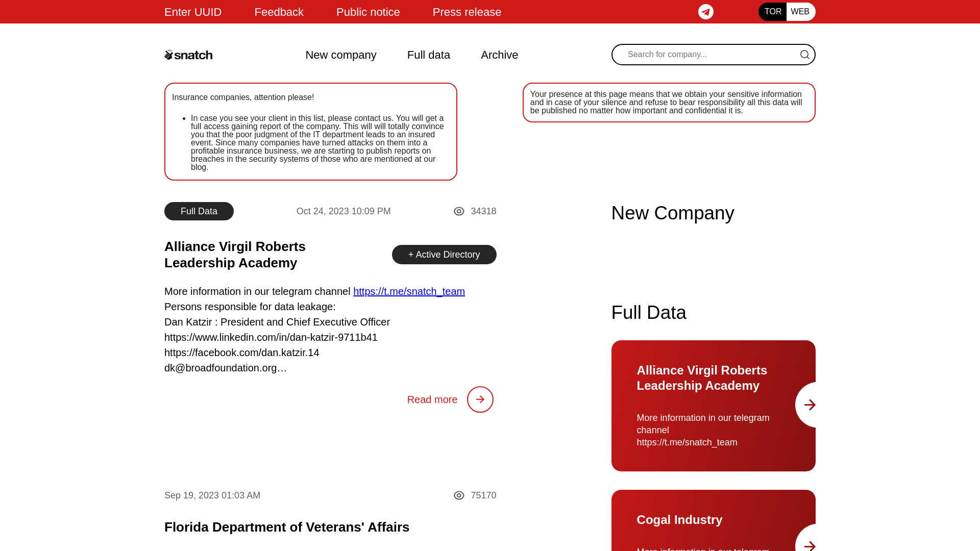The height and width of the screenshot is (551, 980).
Task: Click the Full Data tag badge
Action: click(199, 211)
